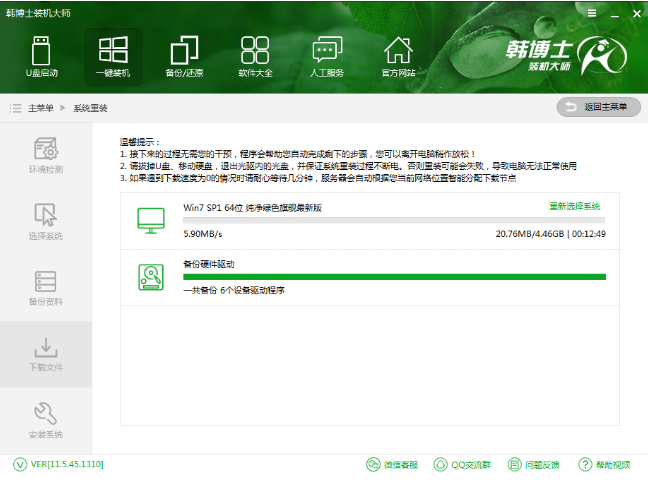Click 主菜单 in the breadcrumb
The height and width of the screenshot is (483, 648).
coord(39,108)
